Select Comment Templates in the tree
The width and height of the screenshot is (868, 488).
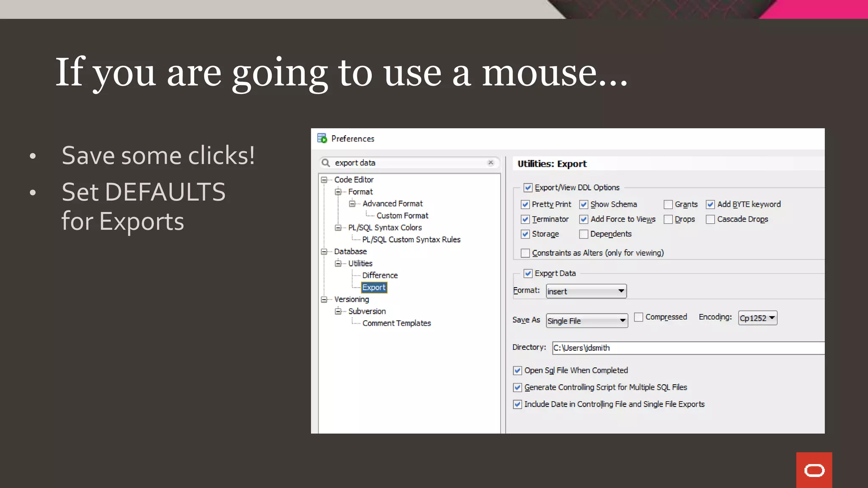tap(396, 323)
